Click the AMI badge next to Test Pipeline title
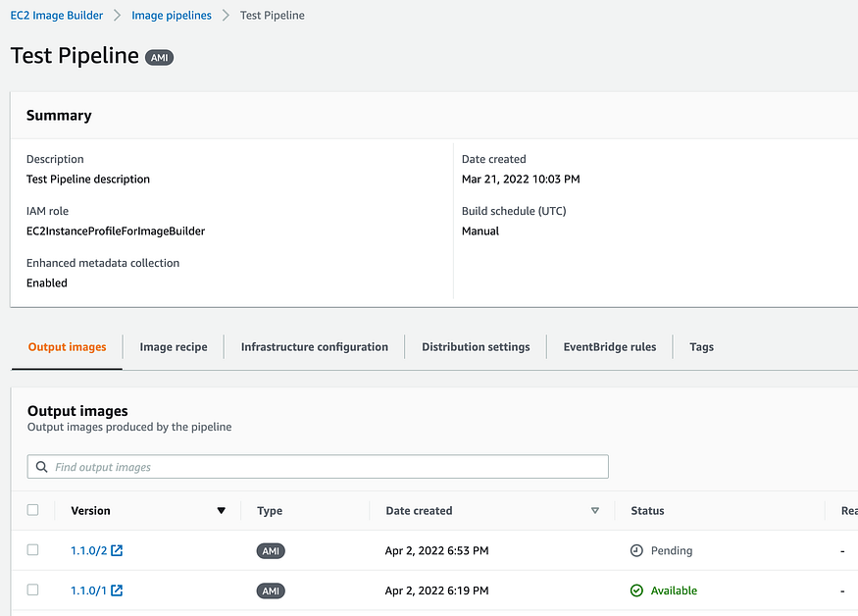Viewport: 858px width, 616px height. coord(159,58)
